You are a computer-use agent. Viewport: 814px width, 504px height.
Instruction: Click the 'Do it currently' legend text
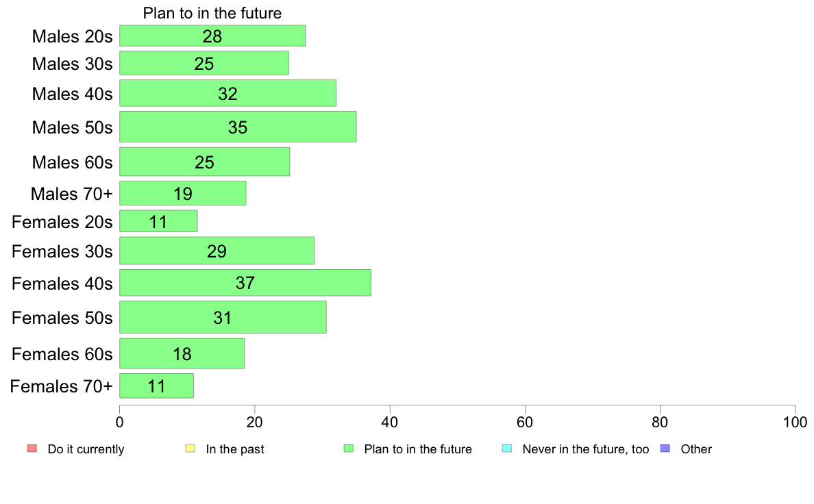86,449
